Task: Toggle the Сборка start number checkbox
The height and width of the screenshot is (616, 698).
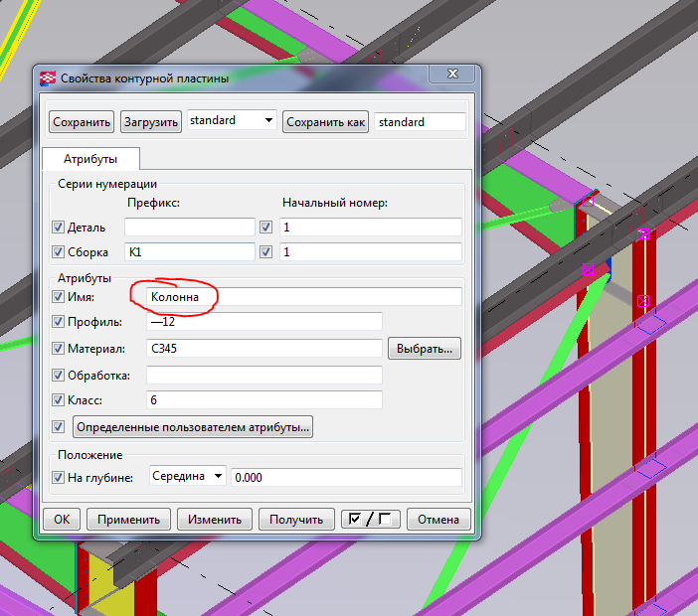Action: (x=265, y=252)
